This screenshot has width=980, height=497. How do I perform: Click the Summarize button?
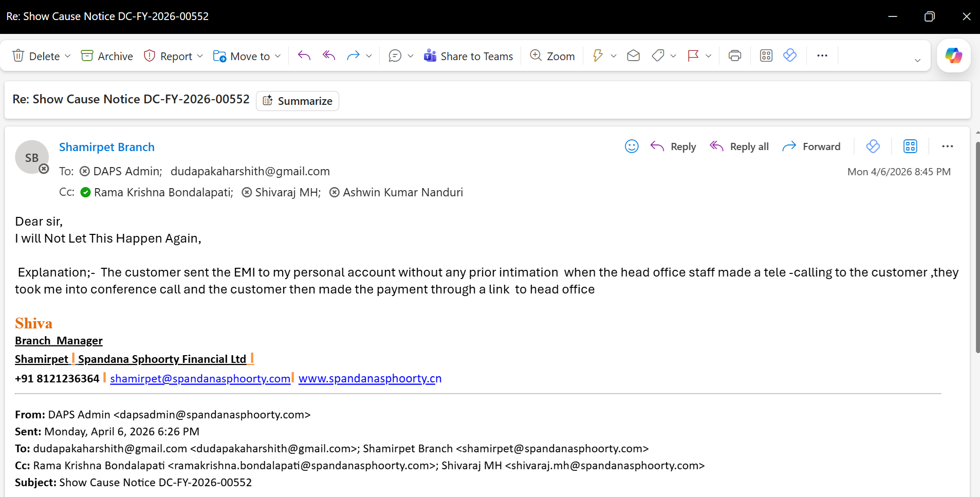[298, 101]
